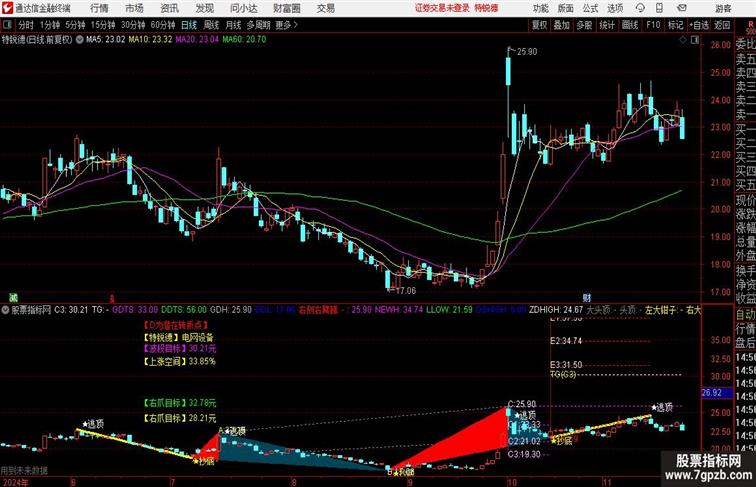Click the 【右爪目标】32.78元 text

tap(179, 403)
